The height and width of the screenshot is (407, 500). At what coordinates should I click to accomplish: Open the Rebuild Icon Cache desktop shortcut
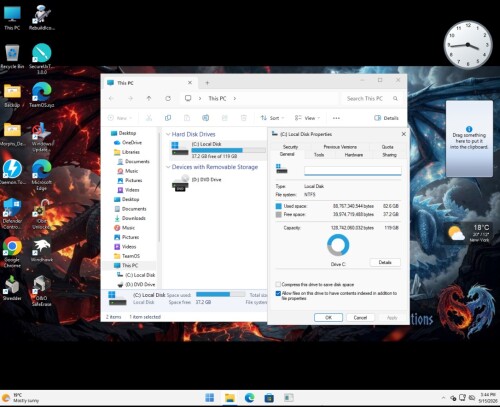42,18
